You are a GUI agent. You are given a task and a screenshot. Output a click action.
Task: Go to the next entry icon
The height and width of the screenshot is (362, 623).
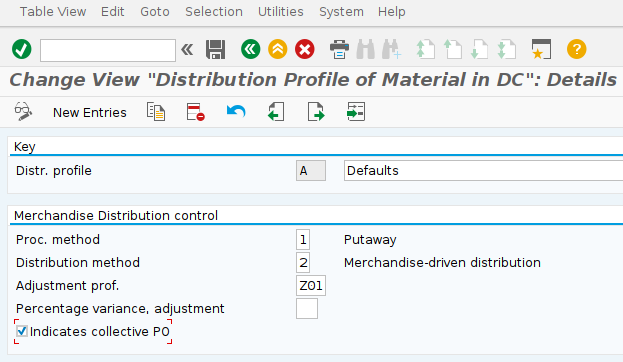(316, 112)
